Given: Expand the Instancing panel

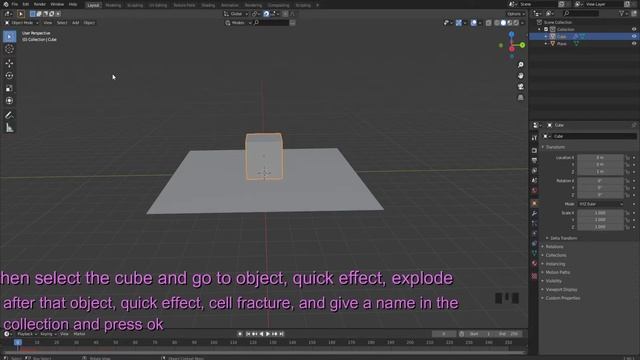Looking at the screenshot, I should pos(555,264).
